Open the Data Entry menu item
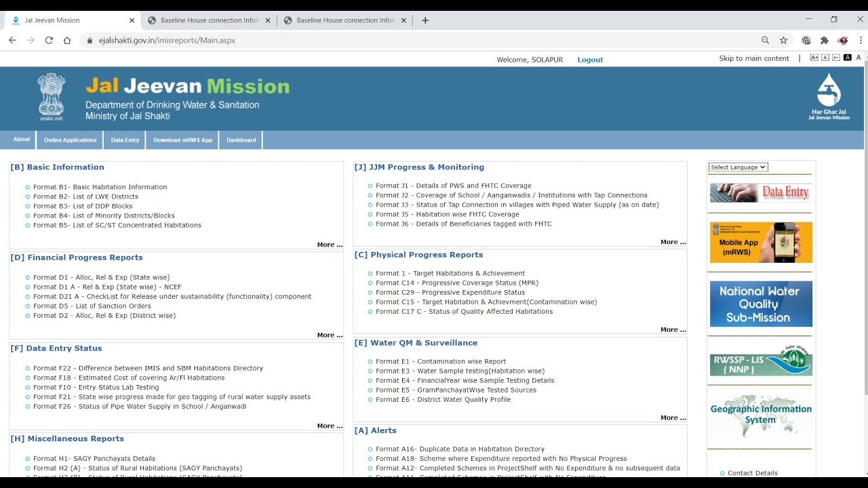This screenshot has height=488, width=868. click(x=125, y=140)
